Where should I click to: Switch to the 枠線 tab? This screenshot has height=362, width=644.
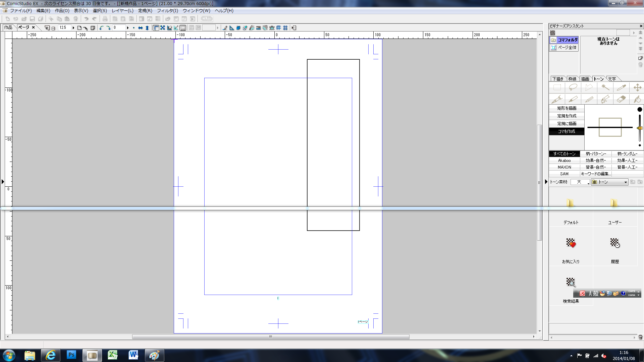pyautogui.click(x=572, y=79)
